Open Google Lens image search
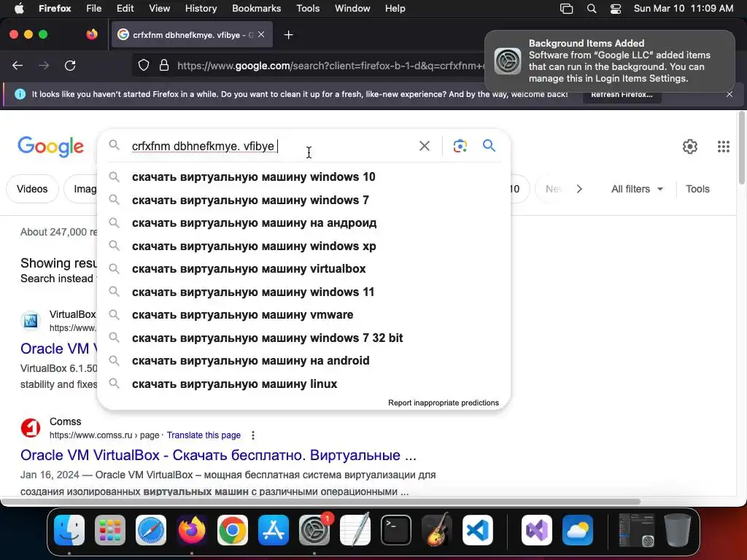The height and width of the screenshot is (560, 747). (x=460, y=146)
